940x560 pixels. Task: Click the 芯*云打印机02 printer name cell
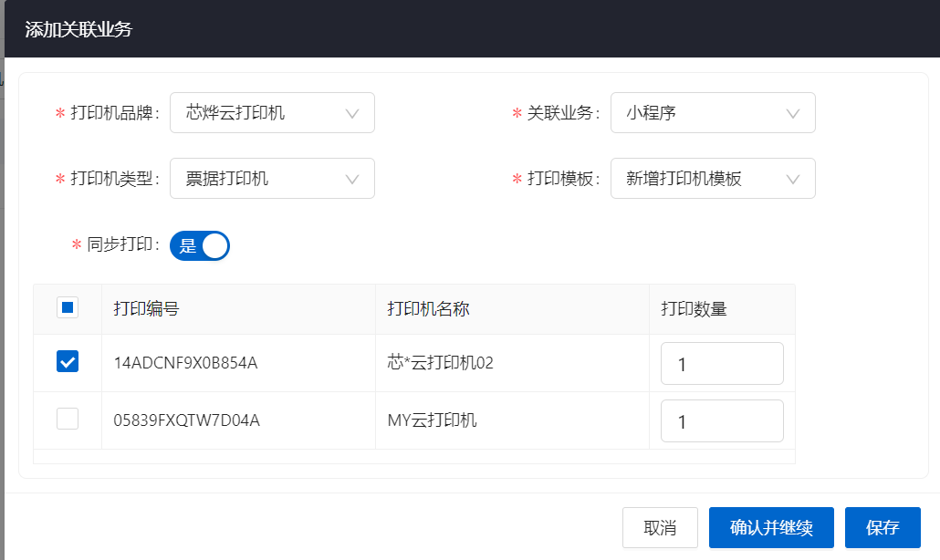coord(512,363)
